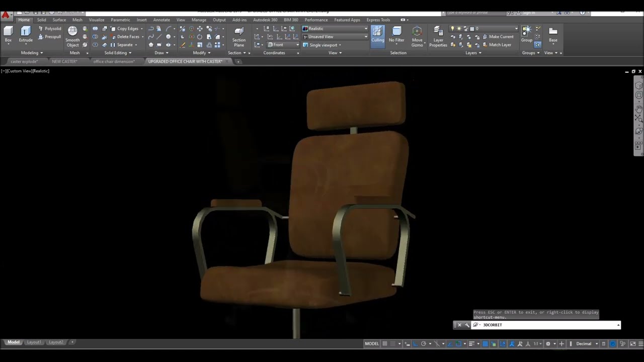
Task: Open the Realistic visual style dropdown
Action: click(x=335, y=29)
